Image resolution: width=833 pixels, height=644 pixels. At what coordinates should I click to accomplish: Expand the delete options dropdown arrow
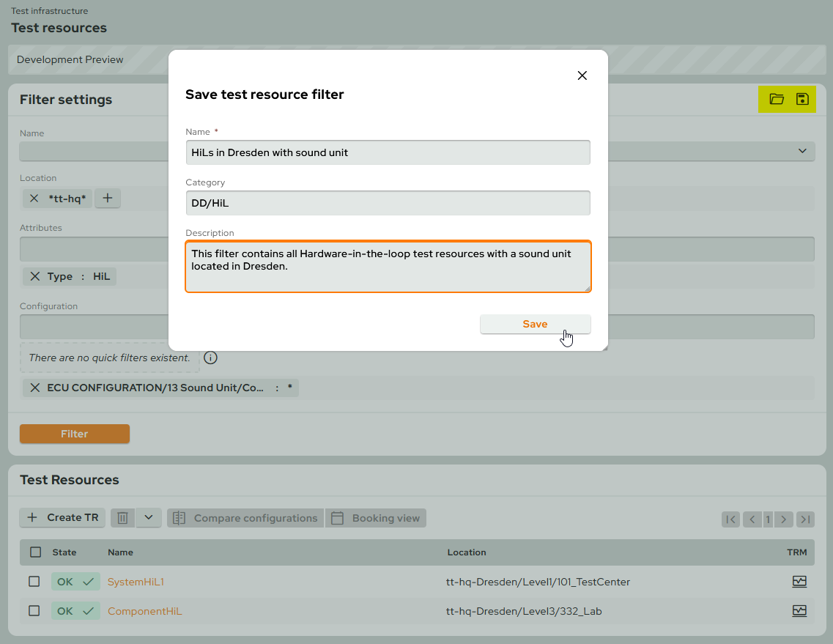tap(149, 518)
